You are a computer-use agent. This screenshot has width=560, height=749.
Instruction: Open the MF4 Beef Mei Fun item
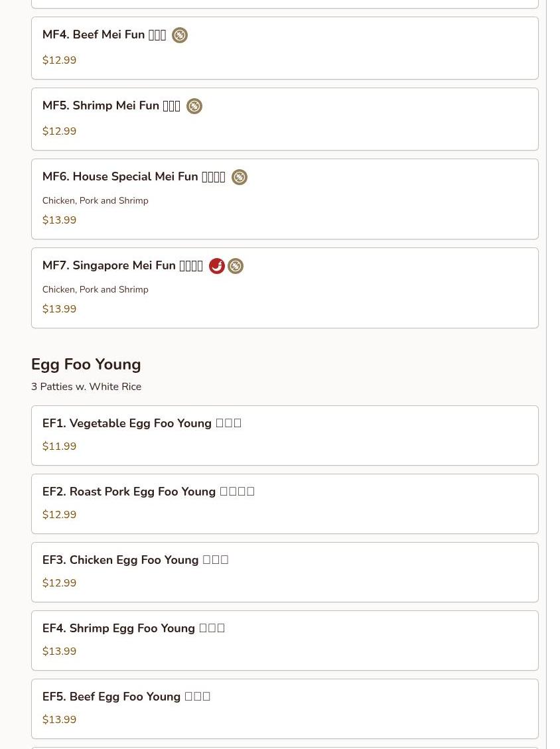click(104, 35)
